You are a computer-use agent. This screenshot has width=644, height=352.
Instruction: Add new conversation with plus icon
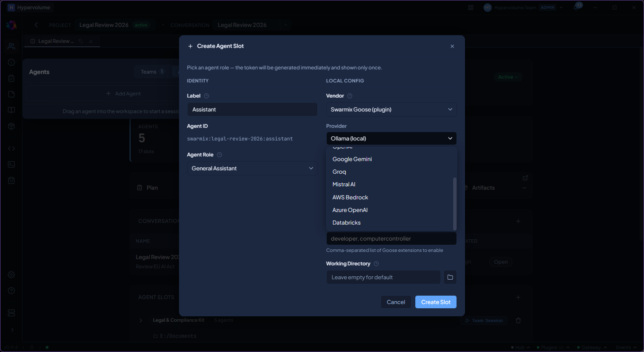pos(518,221)
